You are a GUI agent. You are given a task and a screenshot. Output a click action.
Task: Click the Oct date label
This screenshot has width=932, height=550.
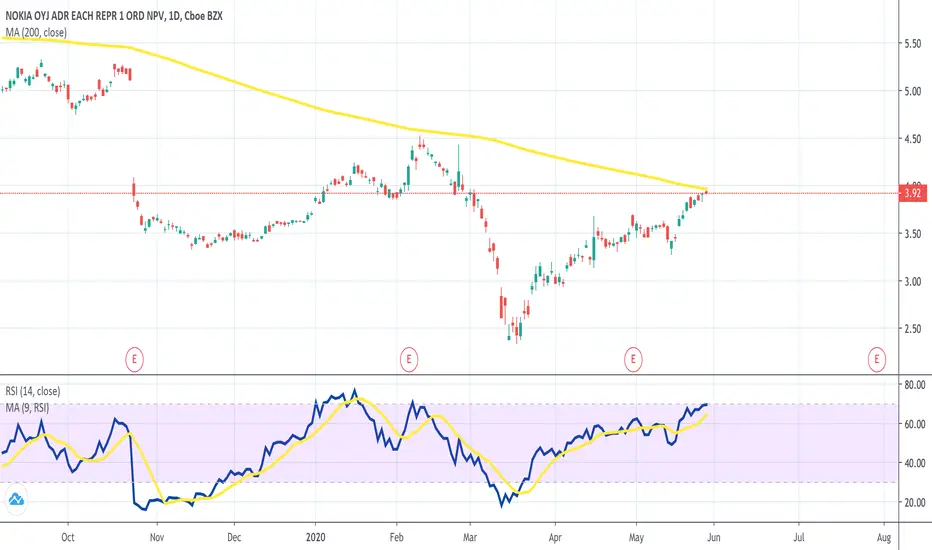[68, 537]
